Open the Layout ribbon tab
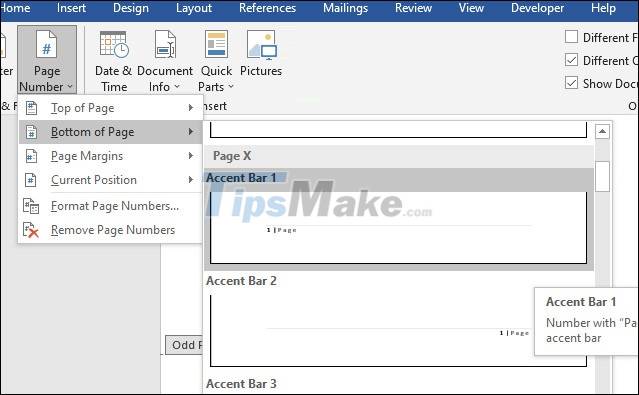The image size is (639, 395). click(194, 8)
